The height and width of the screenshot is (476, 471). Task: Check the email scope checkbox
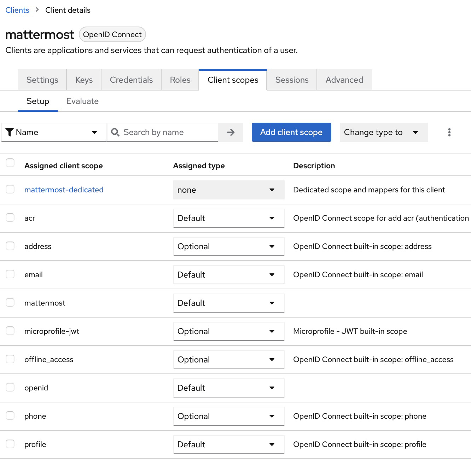10,274
